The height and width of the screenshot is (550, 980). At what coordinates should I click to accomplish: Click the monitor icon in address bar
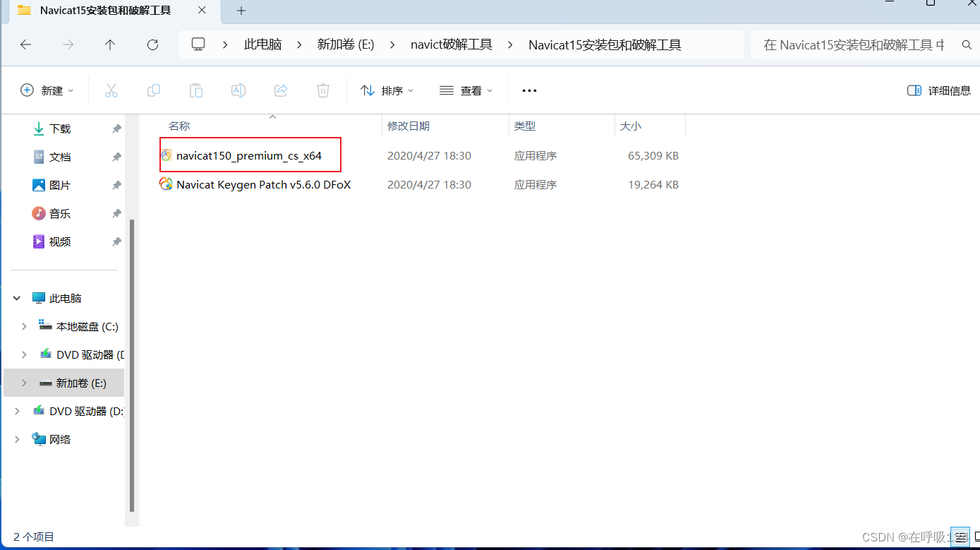coord(198,44)
